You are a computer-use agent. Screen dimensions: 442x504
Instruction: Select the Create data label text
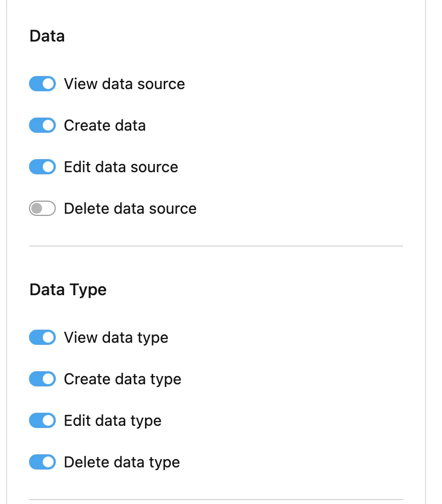[x=104, y=125]
